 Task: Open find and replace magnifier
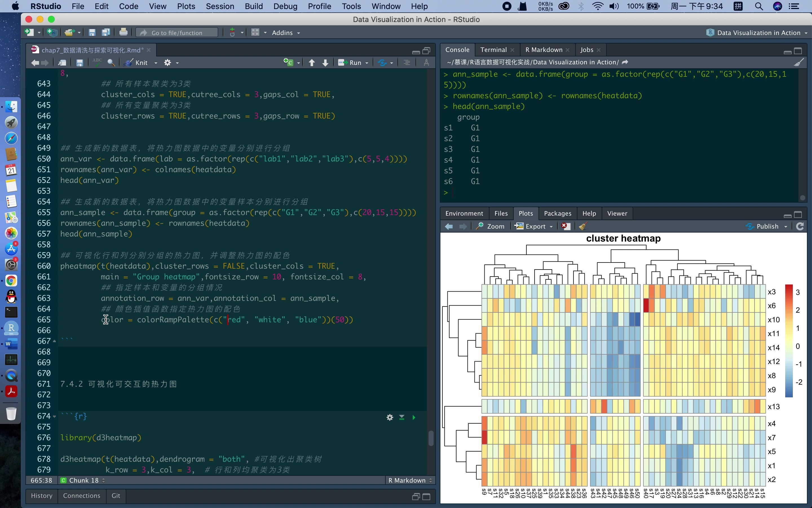click(111, 62)
